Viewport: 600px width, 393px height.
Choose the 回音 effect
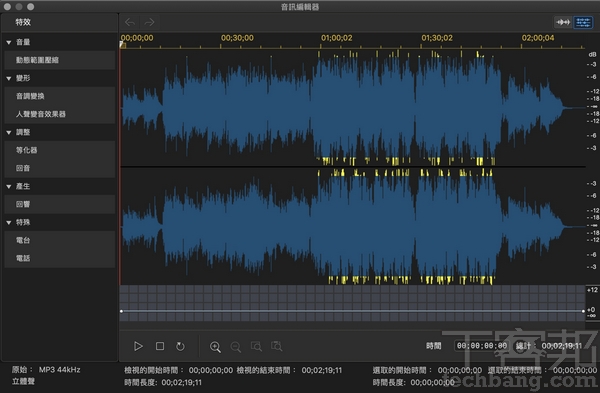[60, 168]
